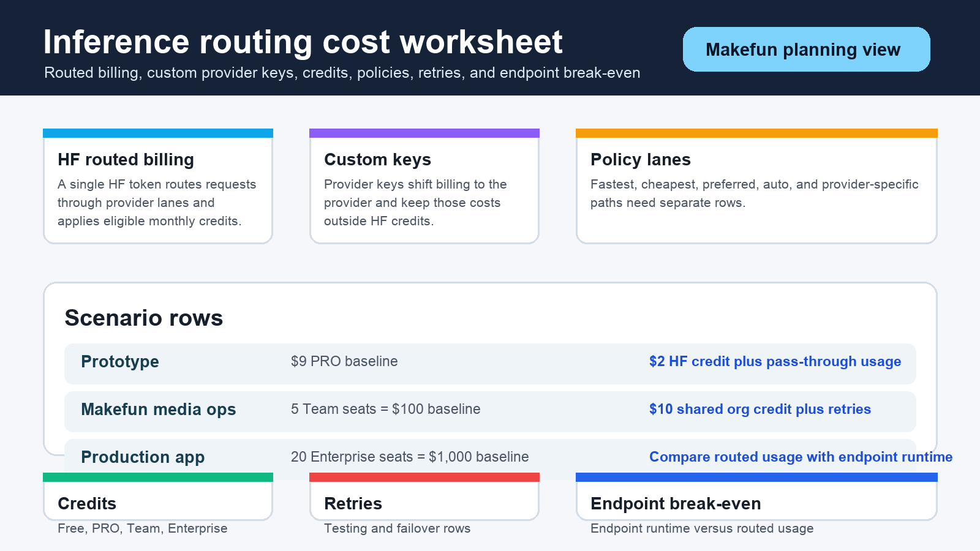Open the Custom keys card
Screen dimensions: 980x551
point(424,186)
